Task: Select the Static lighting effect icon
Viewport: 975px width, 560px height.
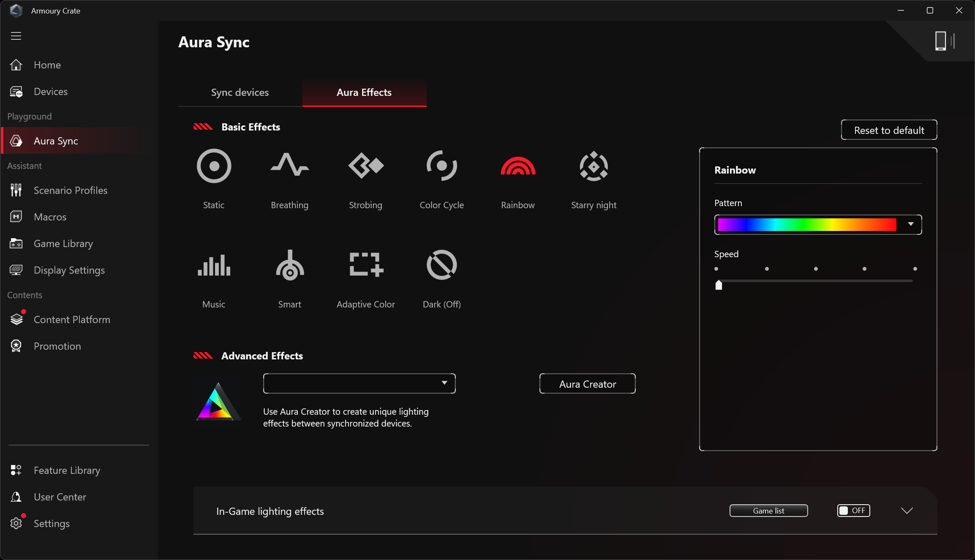Action: [214, 166]
